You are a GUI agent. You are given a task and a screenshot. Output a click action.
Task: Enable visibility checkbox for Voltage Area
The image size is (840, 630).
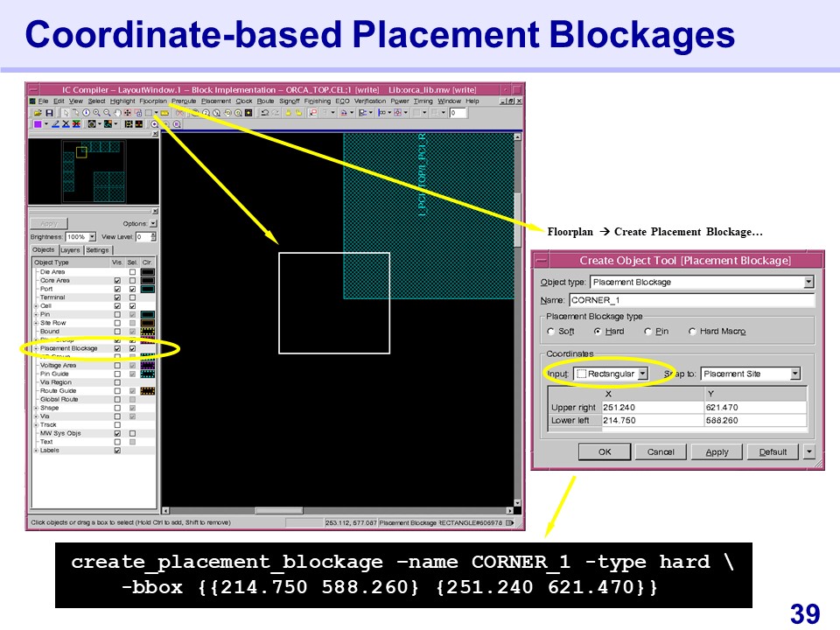point(117,366)
